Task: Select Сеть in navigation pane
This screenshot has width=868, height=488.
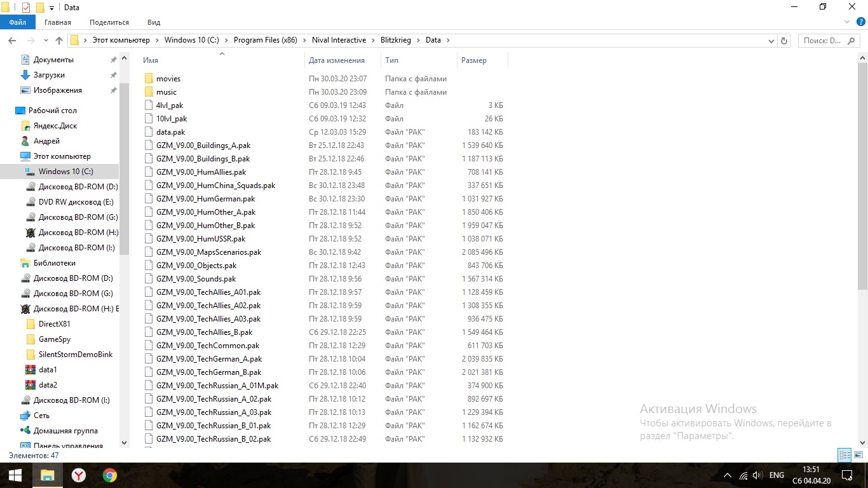Action: tap(36, 416)
